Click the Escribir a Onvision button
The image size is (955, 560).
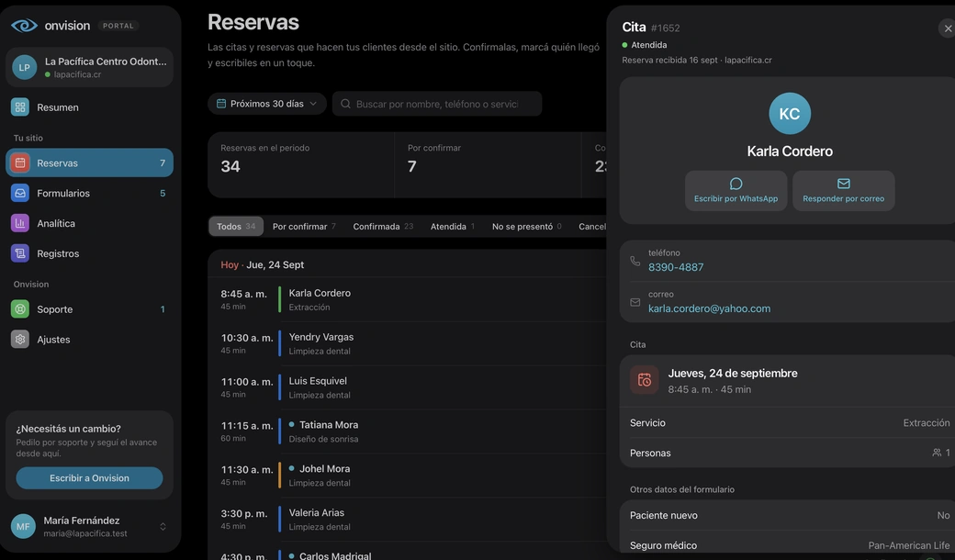pos(90,478)
